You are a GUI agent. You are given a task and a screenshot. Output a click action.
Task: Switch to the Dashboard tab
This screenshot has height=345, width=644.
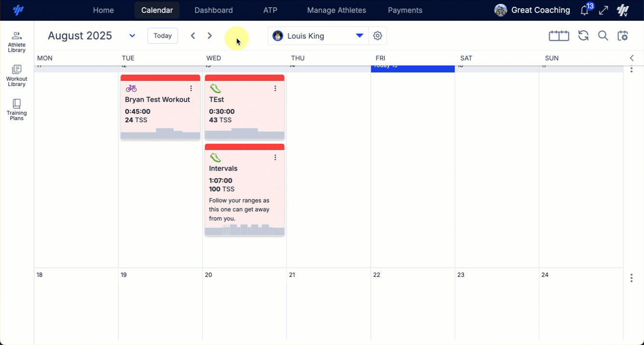pyautogui.click(x=213, y=10)
